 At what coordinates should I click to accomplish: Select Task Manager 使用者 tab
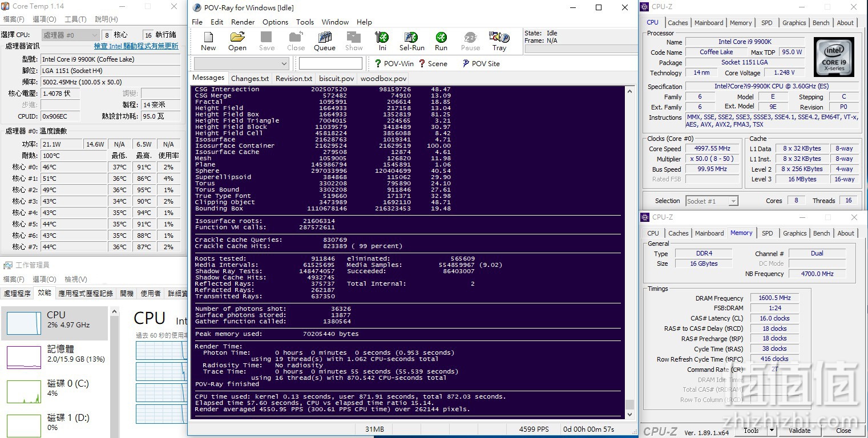click(x=151, y=293)
